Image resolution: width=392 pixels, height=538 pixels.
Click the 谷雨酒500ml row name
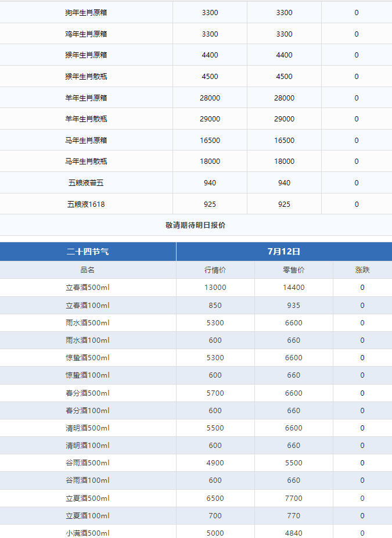point(88,463)
